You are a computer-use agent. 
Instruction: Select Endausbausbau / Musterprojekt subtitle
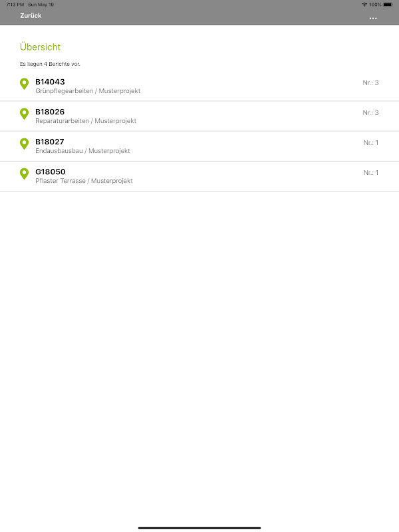pos(82,151)
